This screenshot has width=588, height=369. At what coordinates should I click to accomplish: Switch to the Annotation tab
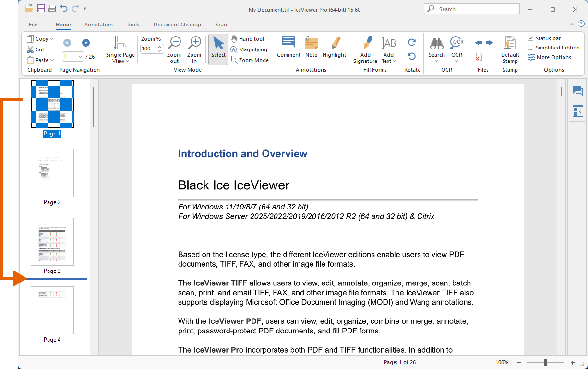[x=98, y=25]
